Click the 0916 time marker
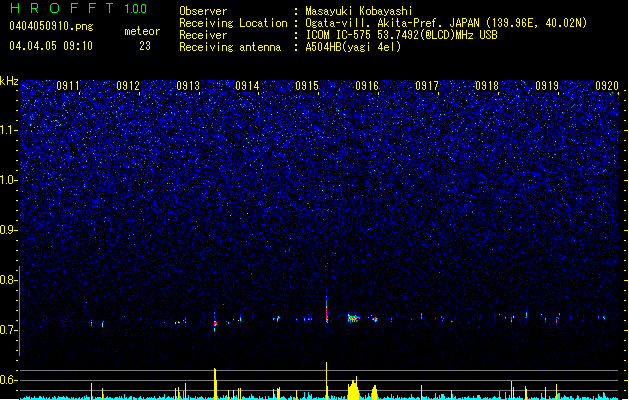Image resolution: width=629 pixels, height=400 pixels. (x=367, y=85)
